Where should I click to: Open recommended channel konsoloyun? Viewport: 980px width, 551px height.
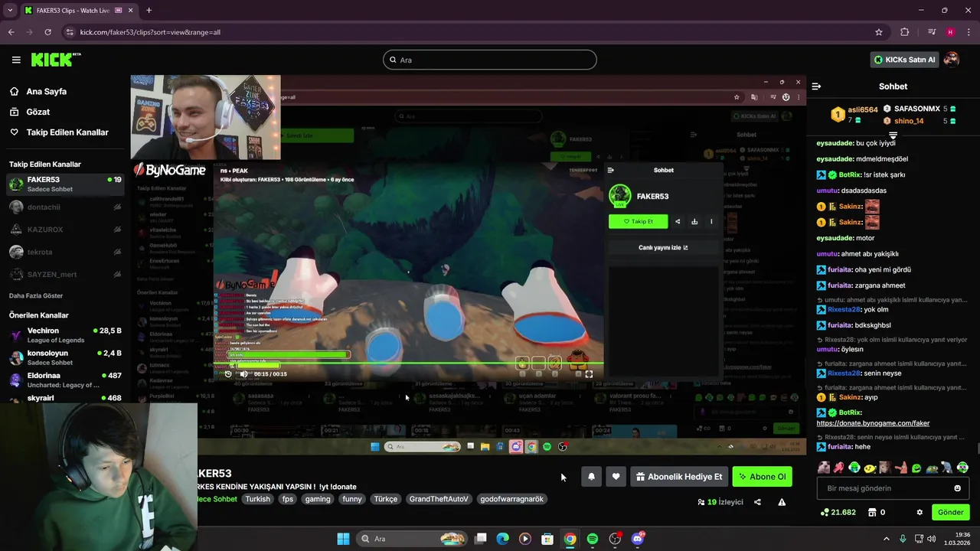(64, 357)
